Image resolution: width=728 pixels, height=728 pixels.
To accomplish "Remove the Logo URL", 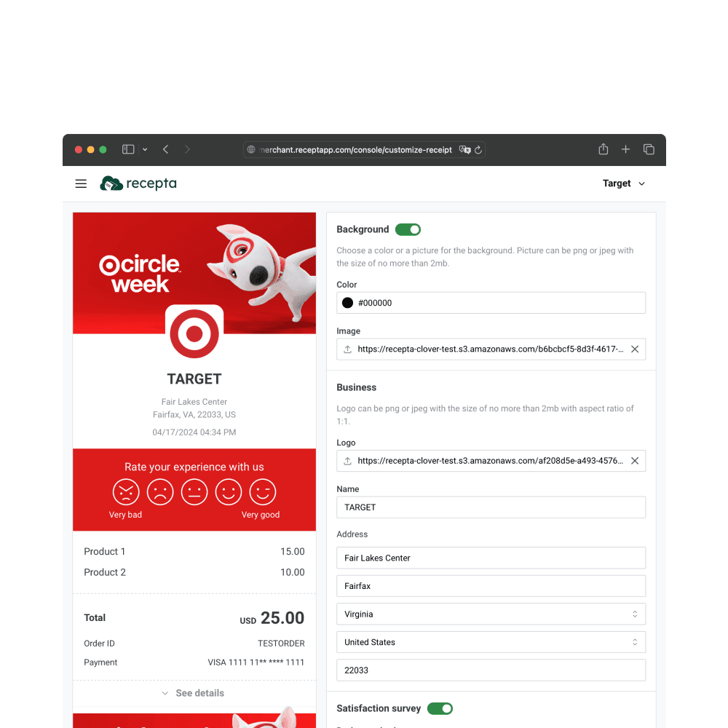I will tap(635, 461).
